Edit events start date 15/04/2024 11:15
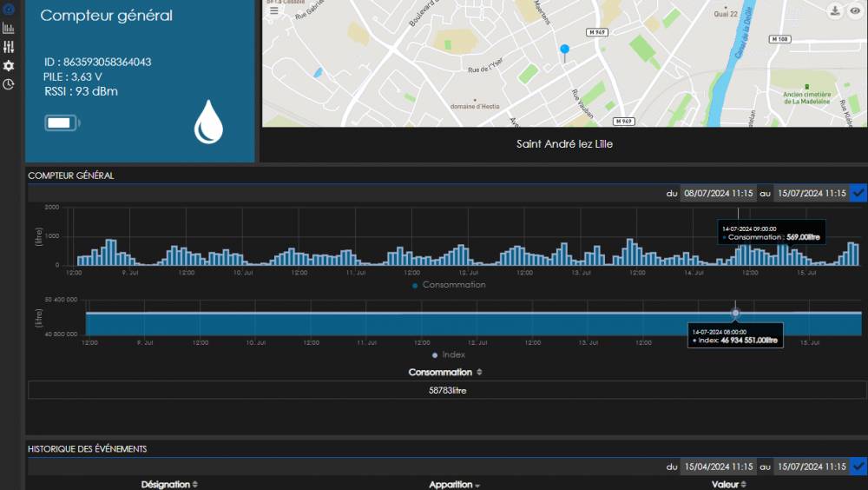Viewport: 868px width, 490px height. coord(718,467)
